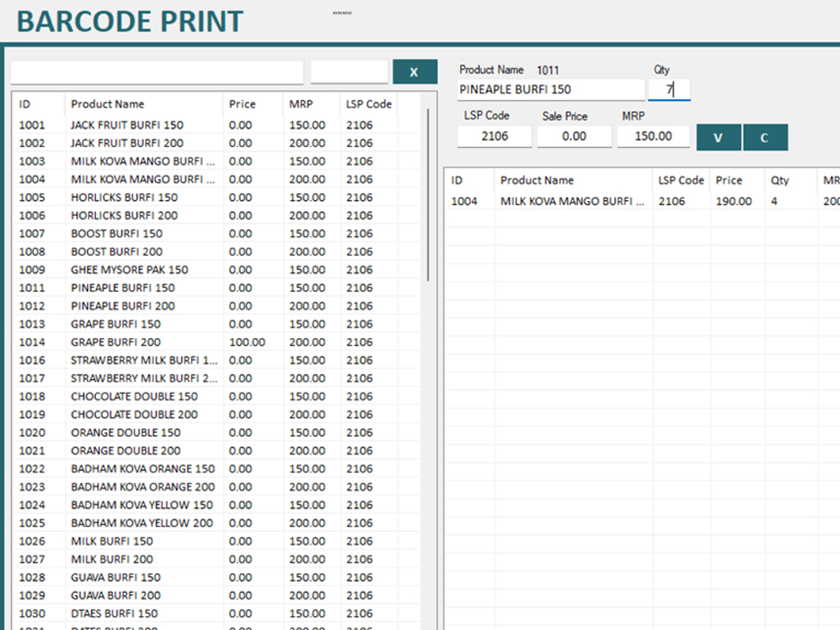The width and height of the screenshot is (840, 630).
Task: Click the BARCODE PRINT title
Action: point(130,21)
